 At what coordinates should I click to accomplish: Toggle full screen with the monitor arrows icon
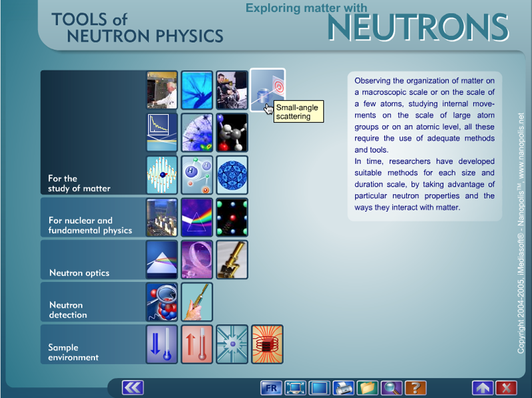[x=296, y=388]
